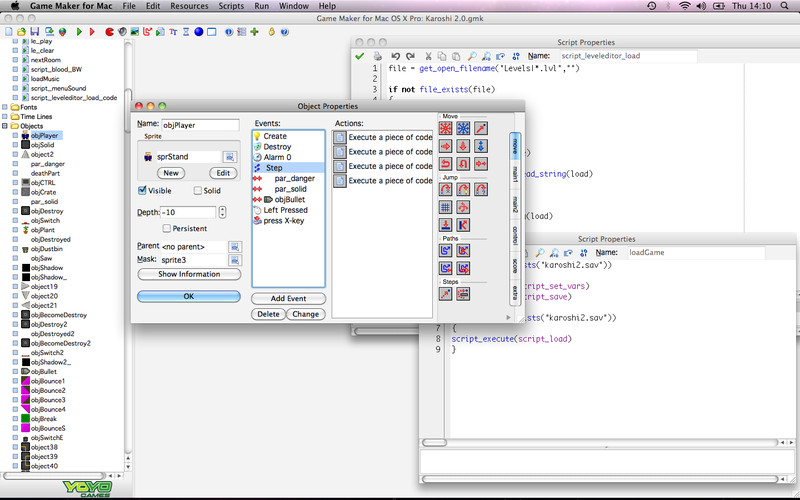Adjust the Depth stepper arrows
The width and height of the screenshot is (800, 500).
(x=222, y=212)
